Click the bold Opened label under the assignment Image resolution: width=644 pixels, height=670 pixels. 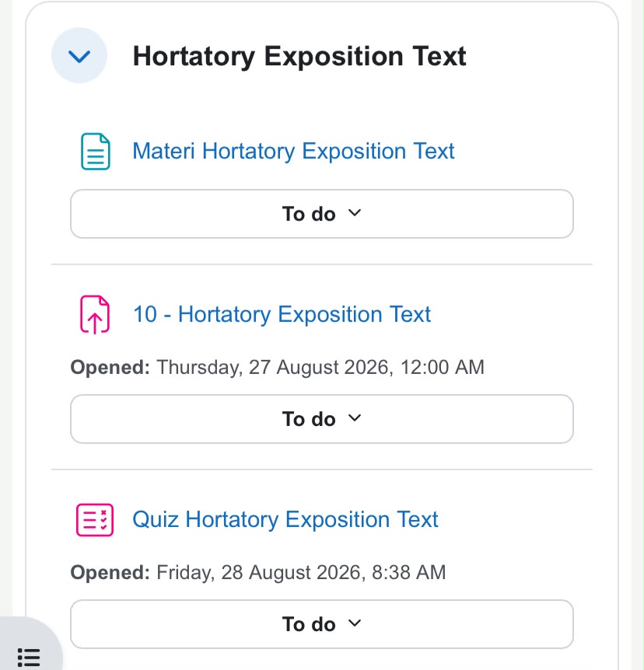(110, 368)
